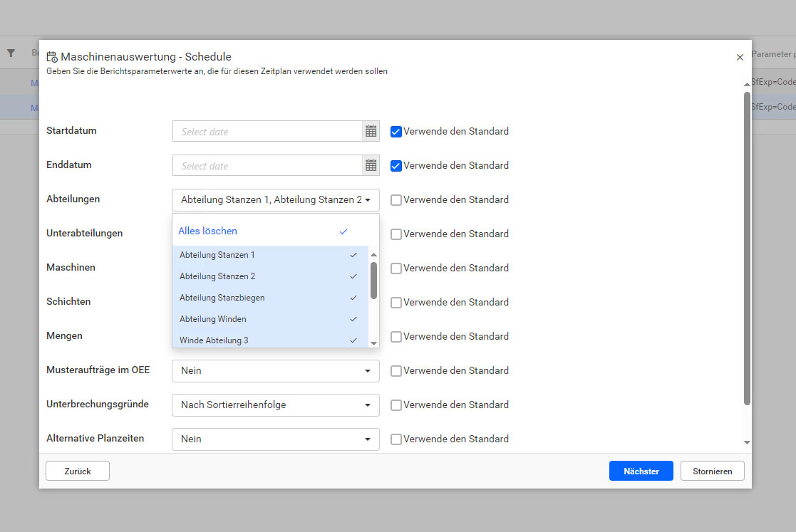Viewport: 796px width, 532px height.
Task: Click into the Startdatum date input field
Action: tap(267, 131)
